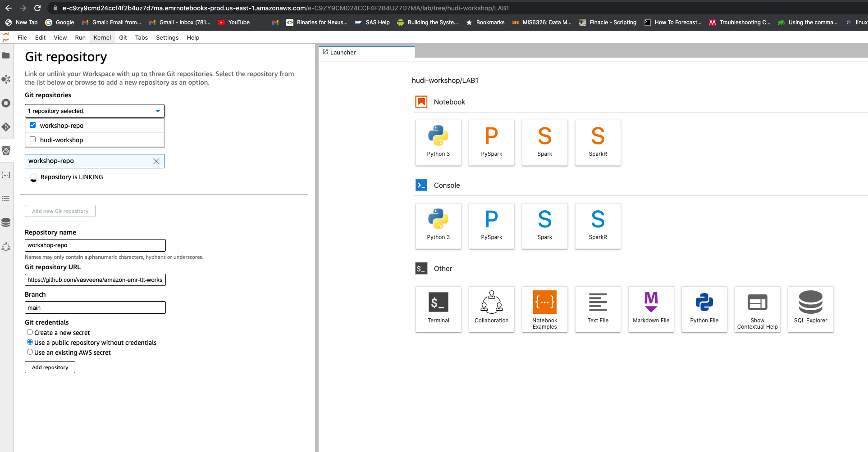
Task: Open the SAS Help bookmark
Action: 372,22
